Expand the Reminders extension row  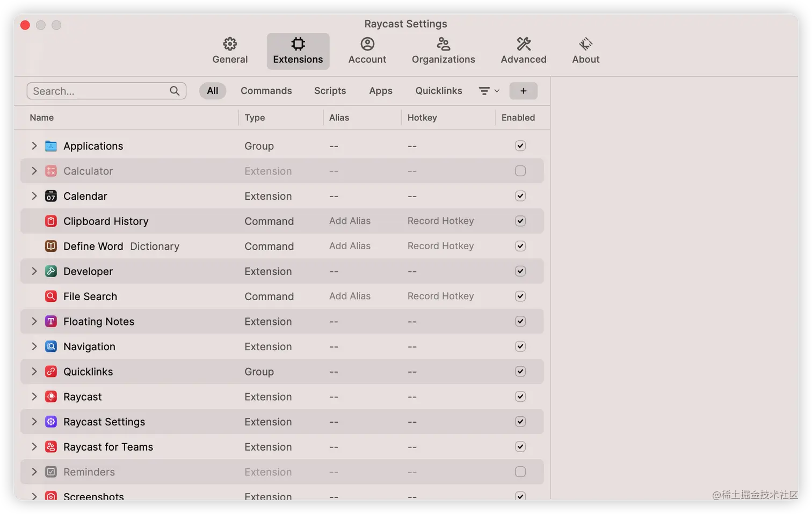(34, 472)
